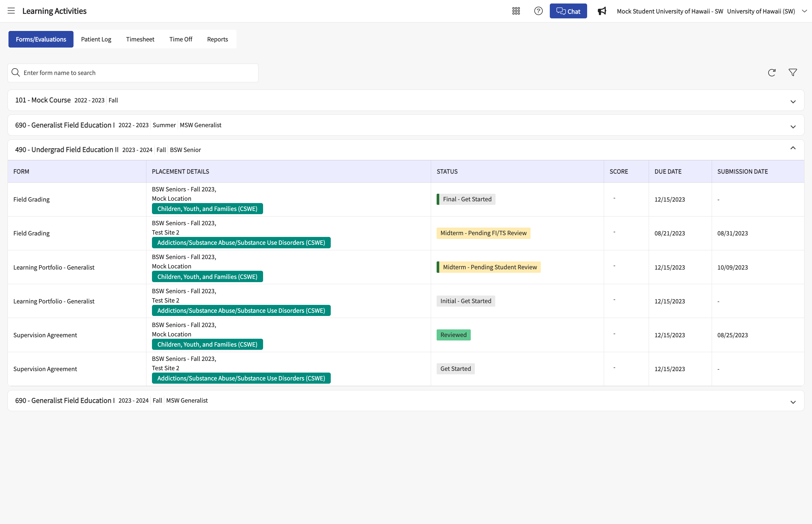Open the Time Off tab
This screenshot has height=524, width=812.
[x=181, y=39]
